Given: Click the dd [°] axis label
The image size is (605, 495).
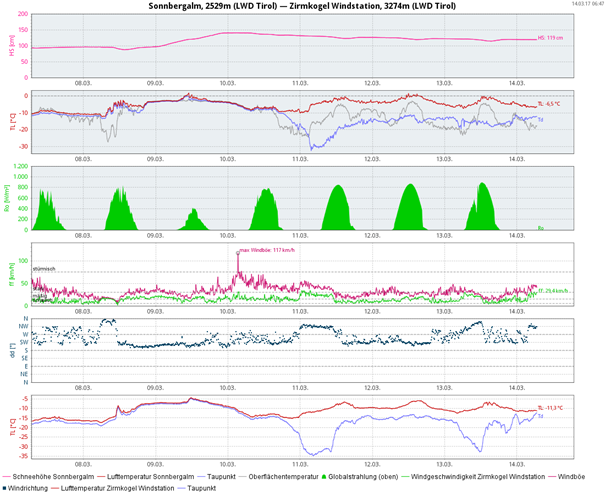Looking at the screenshot, I should tap(12, 351).
